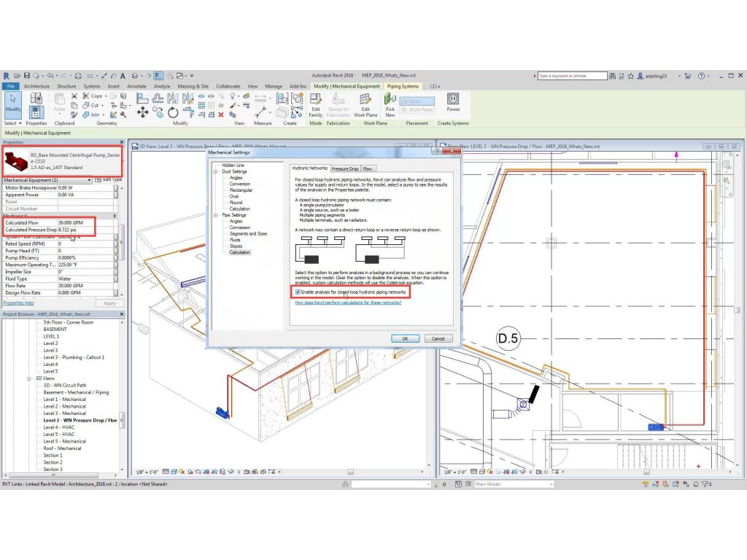The width and height of the screenshot is (747, 560).
Task: Open the Edit Family tool
Action: pos(315,105)
